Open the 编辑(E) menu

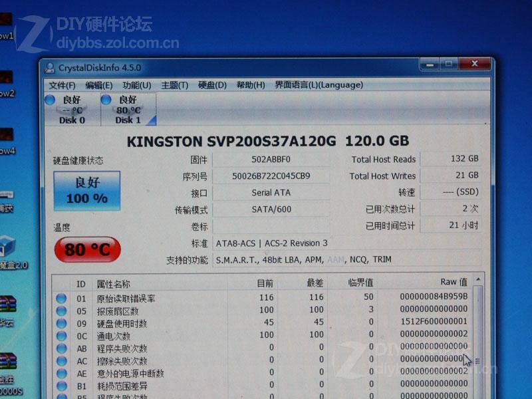pos(98,85)
